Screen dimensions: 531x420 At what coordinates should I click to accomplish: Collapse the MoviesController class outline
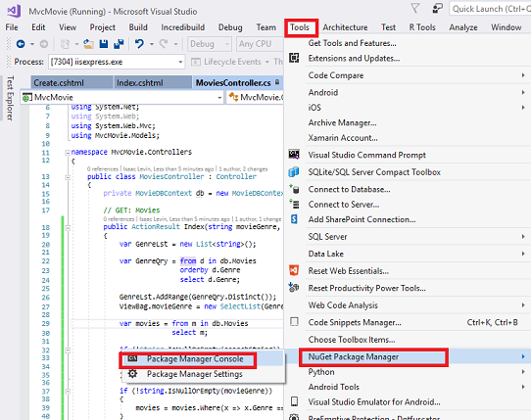click(68, 177)
